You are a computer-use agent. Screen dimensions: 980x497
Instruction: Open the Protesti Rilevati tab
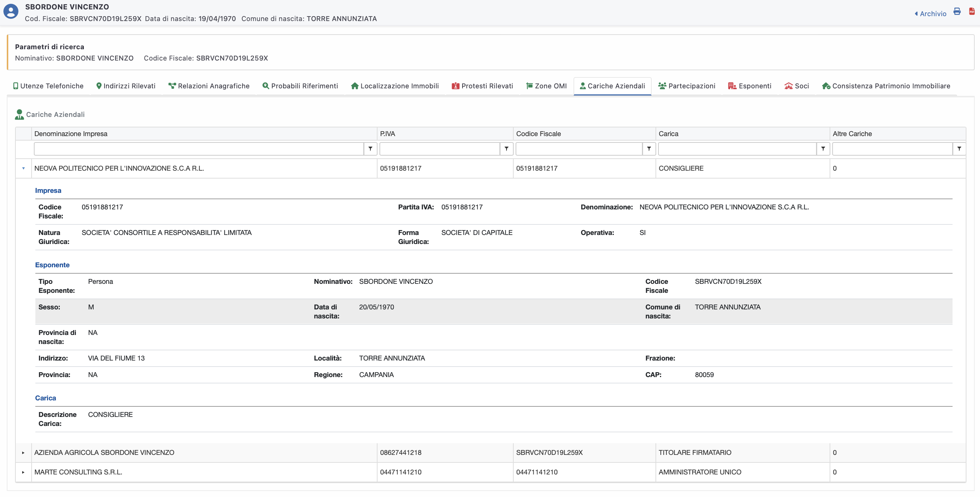tap(482, 86)
